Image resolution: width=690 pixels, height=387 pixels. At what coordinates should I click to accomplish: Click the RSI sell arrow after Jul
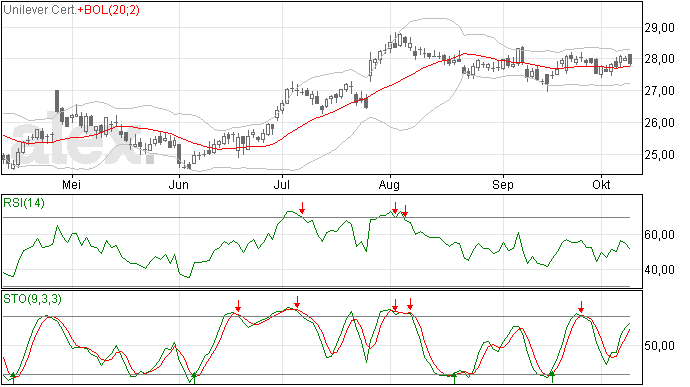click(x=302, y=208)
